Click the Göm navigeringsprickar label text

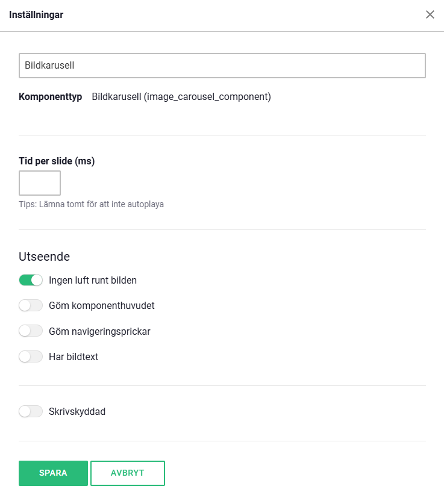coord(99,331)
